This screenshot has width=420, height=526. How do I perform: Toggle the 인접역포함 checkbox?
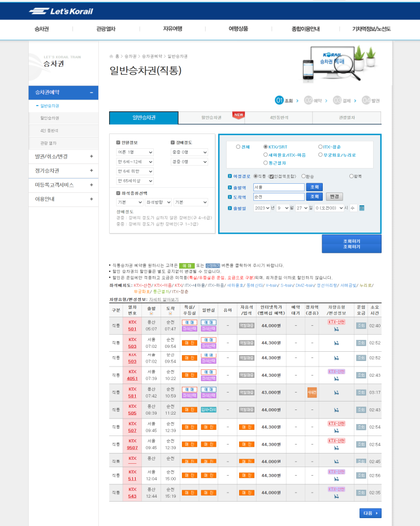[x=271, y=176]
